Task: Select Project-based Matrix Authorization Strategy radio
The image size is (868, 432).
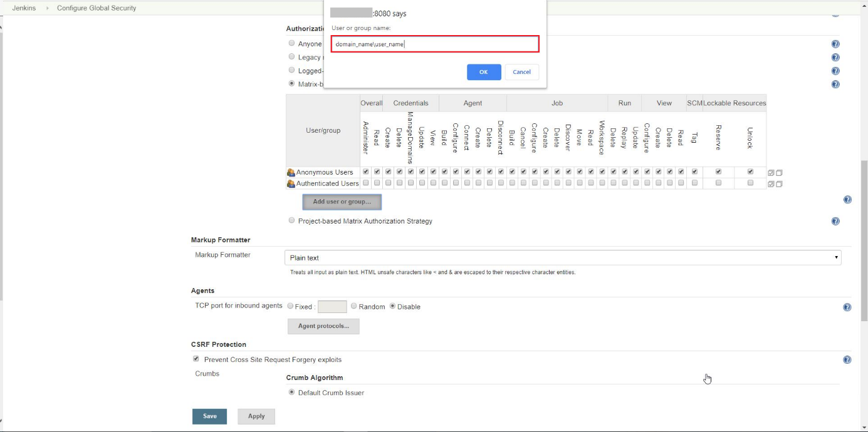Action: (x=291, y=220)
